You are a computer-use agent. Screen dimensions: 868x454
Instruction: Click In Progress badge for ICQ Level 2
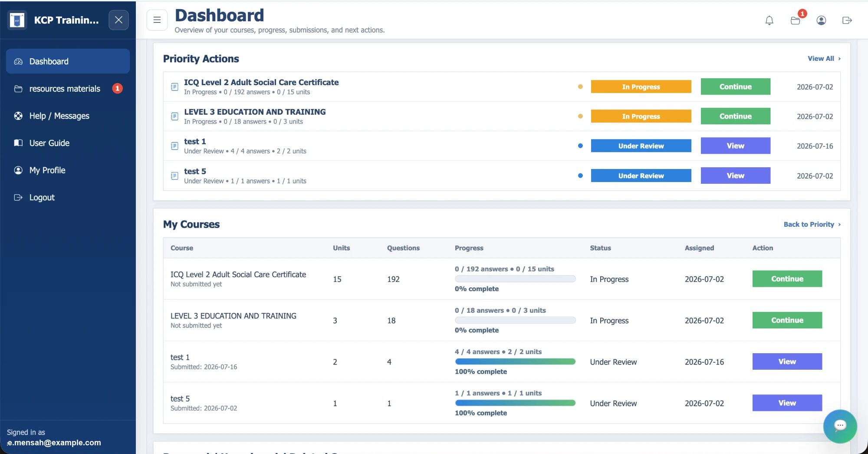pyautogui.click(x=641, y=86)
